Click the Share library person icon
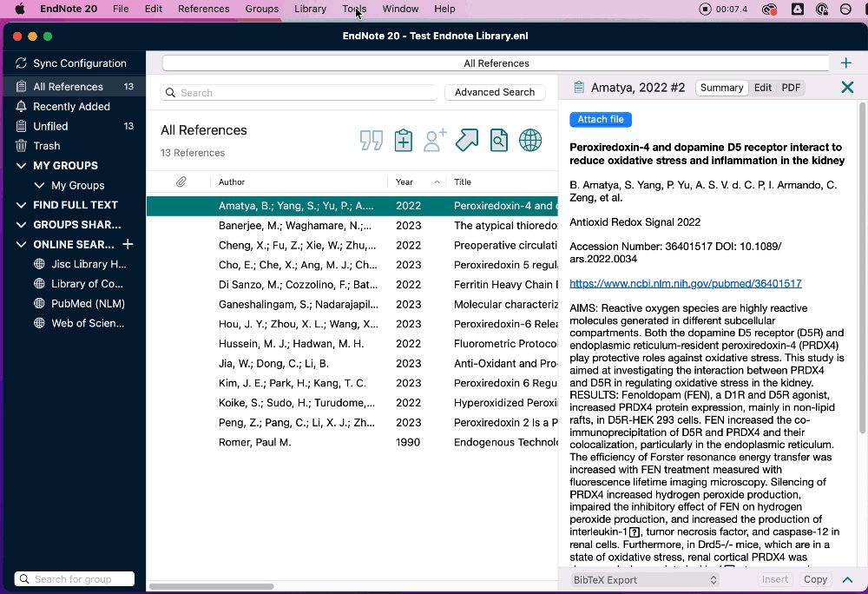This screenshot has width=868, height=594. click(x=434, y=140)
